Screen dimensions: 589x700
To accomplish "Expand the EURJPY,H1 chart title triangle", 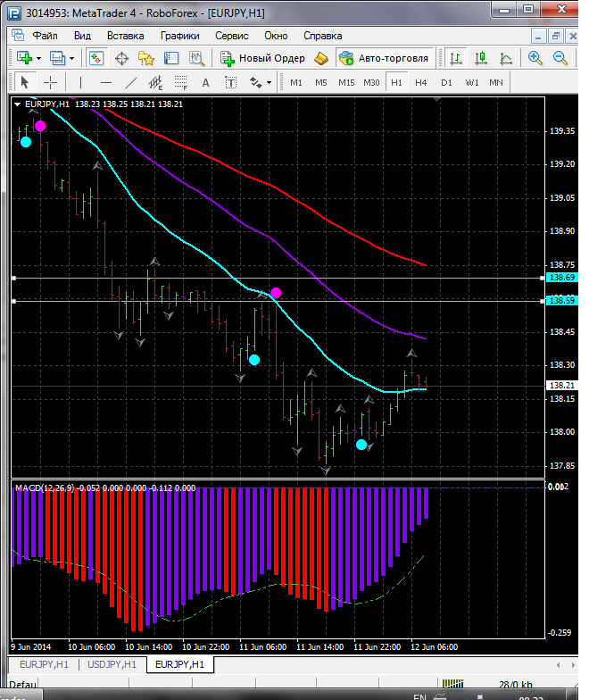I will click(18, 104).
